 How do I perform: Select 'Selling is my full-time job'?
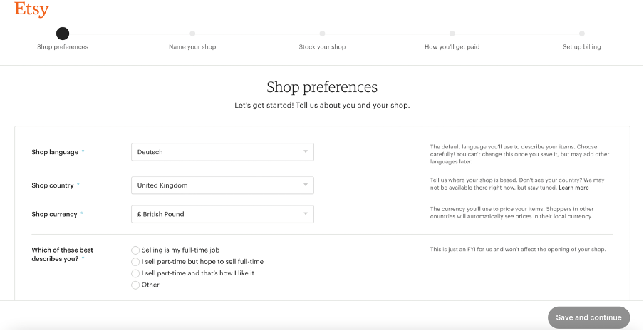(136, 250)
